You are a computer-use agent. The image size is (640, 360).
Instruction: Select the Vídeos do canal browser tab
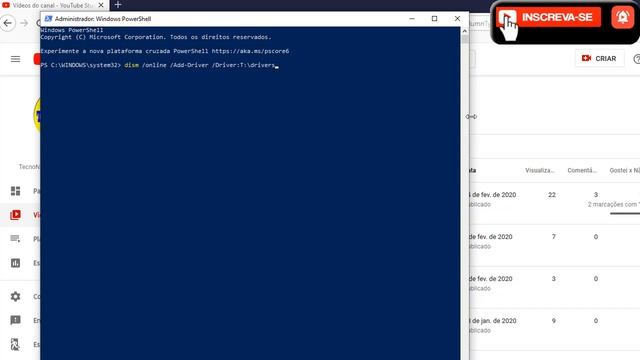[53, 5]
